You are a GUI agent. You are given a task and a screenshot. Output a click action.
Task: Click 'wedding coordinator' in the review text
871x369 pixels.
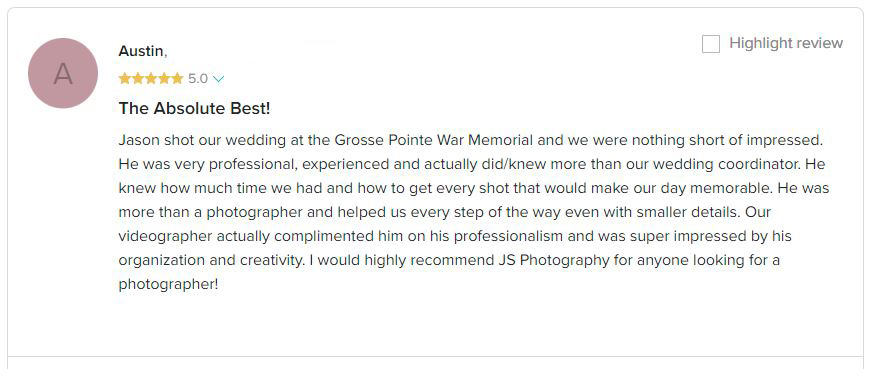pos(727,164)
